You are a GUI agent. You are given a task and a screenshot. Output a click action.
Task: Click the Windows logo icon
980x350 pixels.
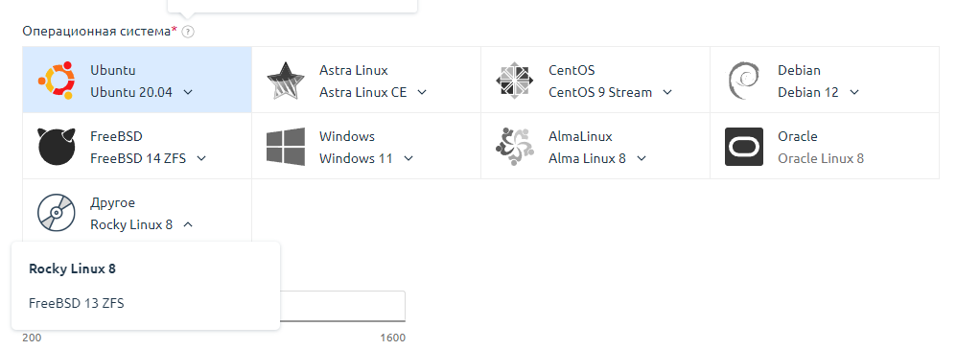(x=286, y=147)
